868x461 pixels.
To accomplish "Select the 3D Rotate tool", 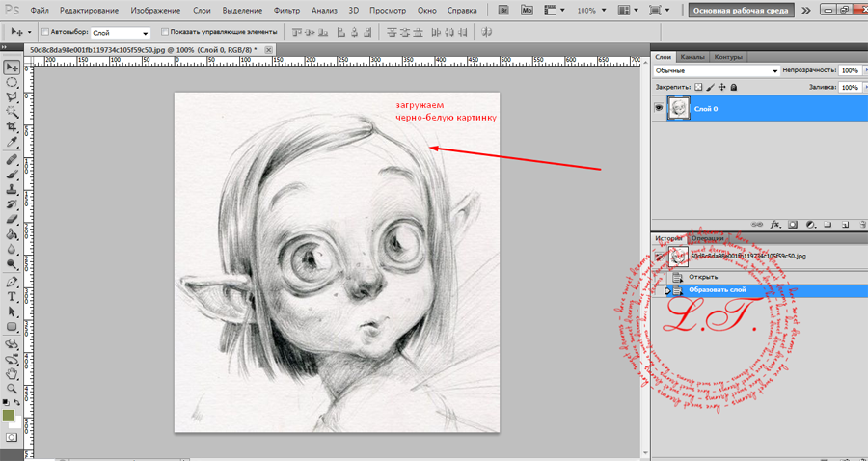I will 12,344.
